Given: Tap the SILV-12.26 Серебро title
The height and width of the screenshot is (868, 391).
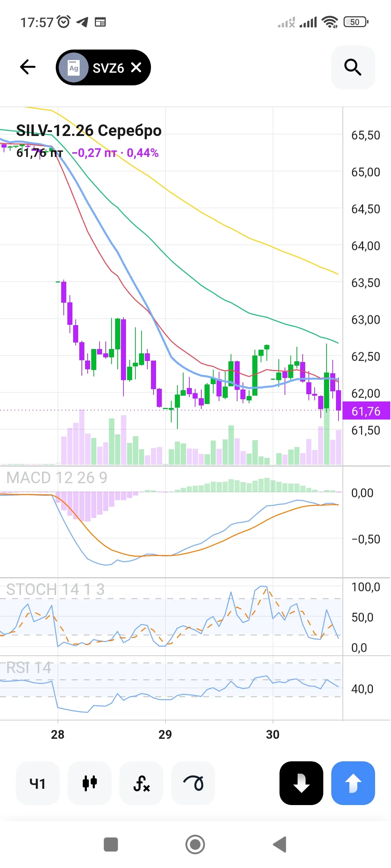Looking at the screenshot, I should [x=89, y=131].
